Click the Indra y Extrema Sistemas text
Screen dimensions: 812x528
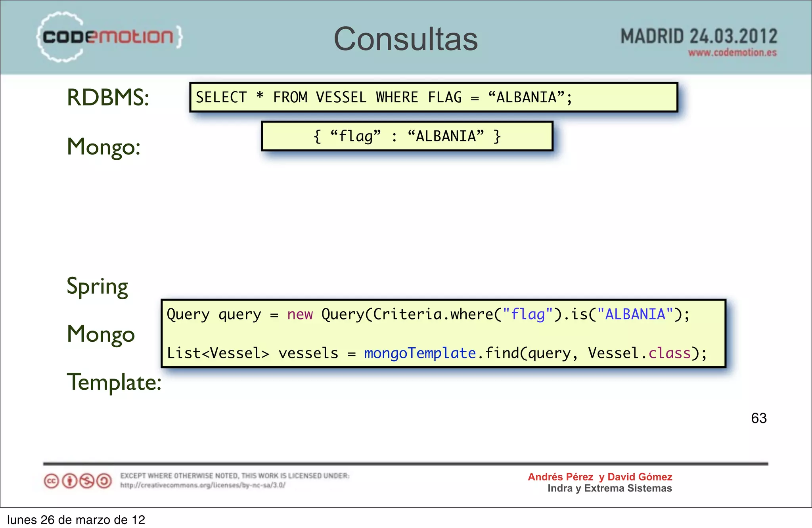610,488
